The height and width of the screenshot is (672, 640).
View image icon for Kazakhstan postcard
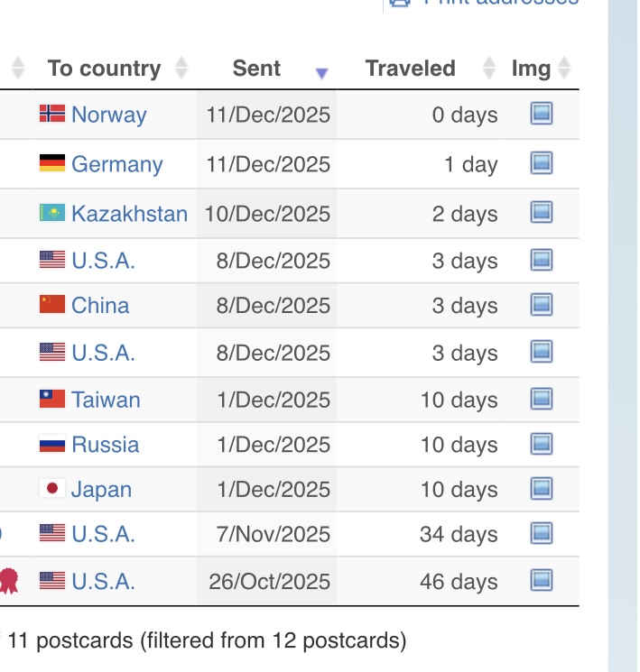[541, 212]
